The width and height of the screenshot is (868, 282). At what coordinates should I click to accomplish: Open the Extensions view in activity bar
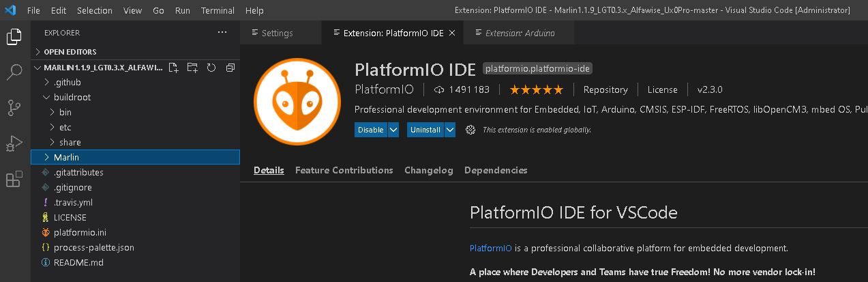pyautogui.click(x=14, y=179)
